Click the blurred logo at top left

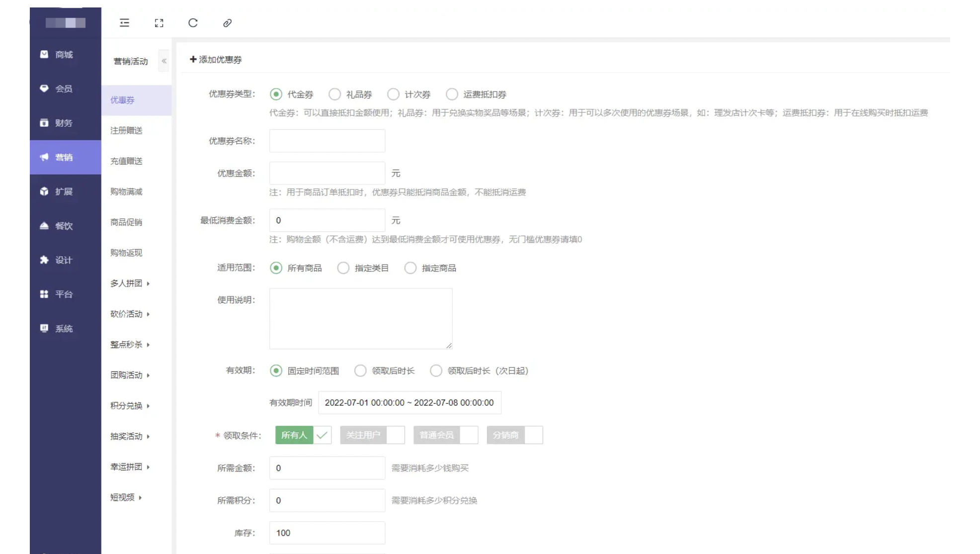(x=66, y=23)
